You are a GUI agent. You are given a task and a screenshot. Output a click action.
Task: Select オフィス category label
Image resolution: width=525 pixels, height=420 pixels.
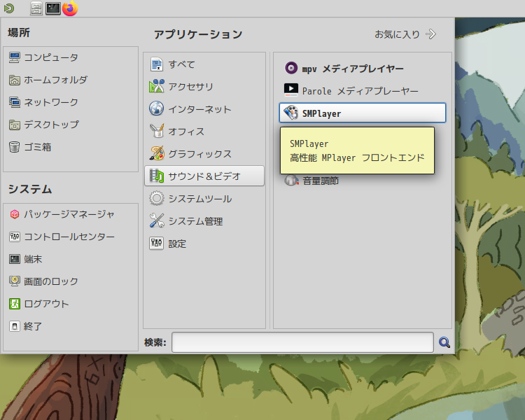186,132
